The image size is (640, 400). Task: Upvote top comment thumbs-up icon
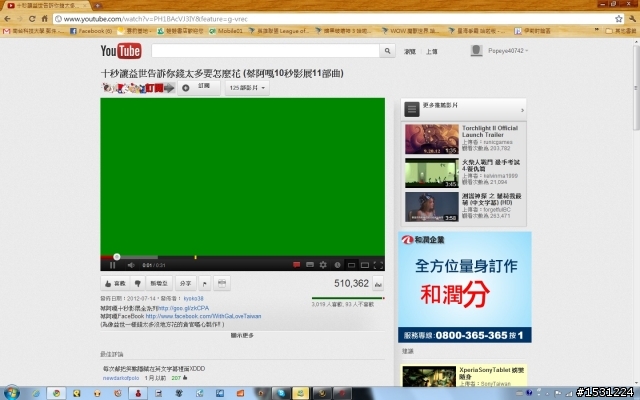185,378
